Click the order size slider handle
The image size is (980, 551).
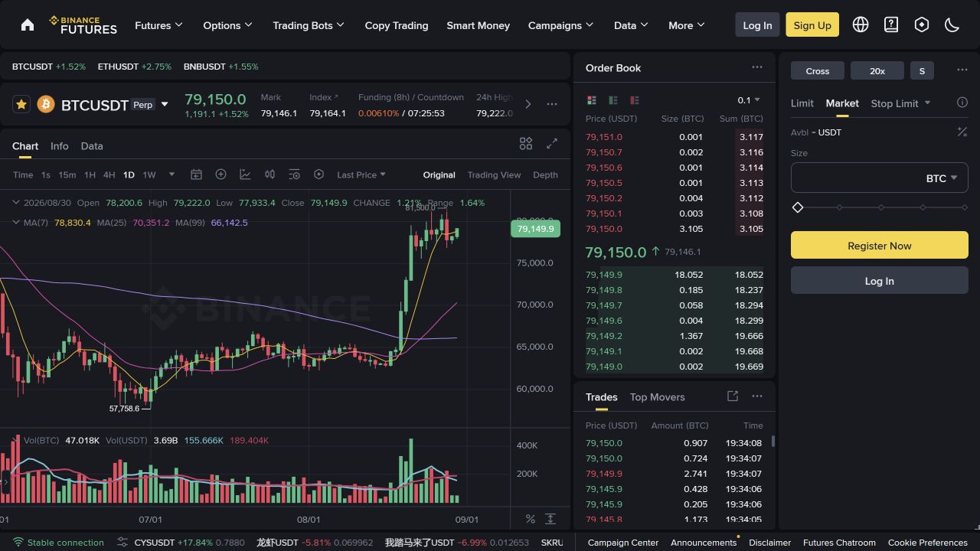point(798,207)
